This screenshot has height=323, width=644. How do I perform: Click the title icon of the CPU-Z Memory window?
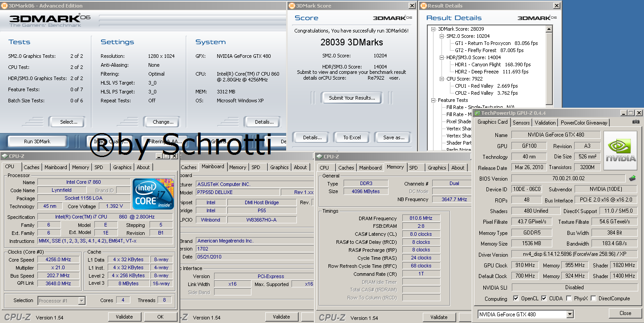pos(320,157)
